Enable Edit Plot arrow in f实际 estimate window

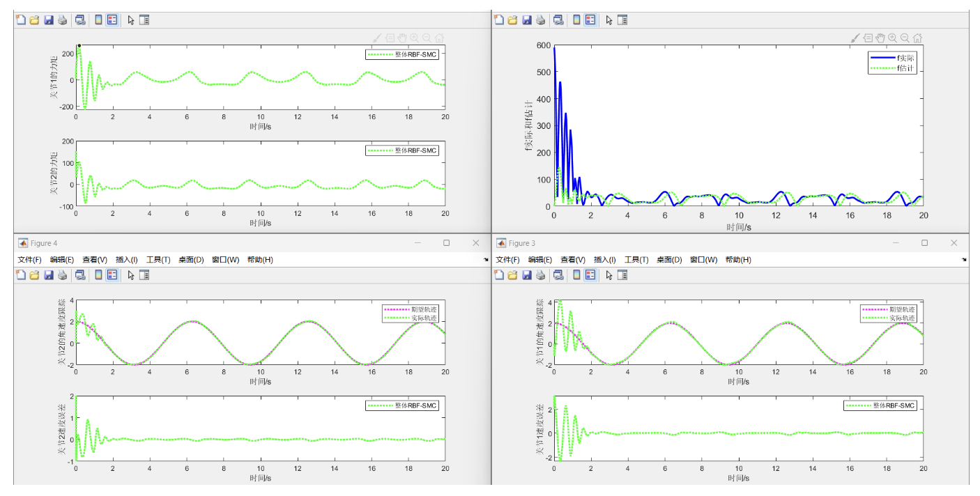point(609,20)
